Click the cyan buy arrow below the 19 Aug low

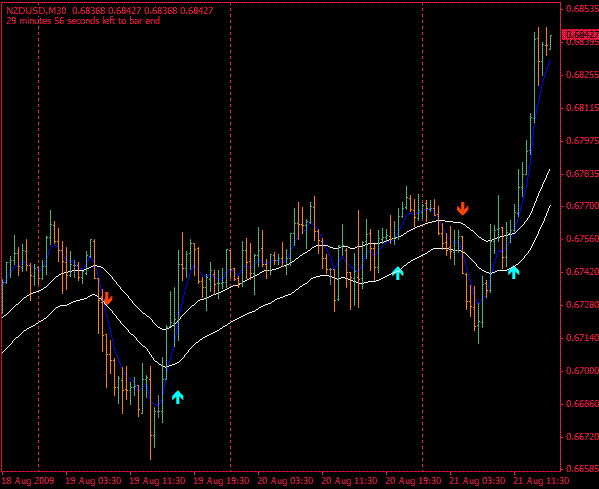(x=178, y=397)
